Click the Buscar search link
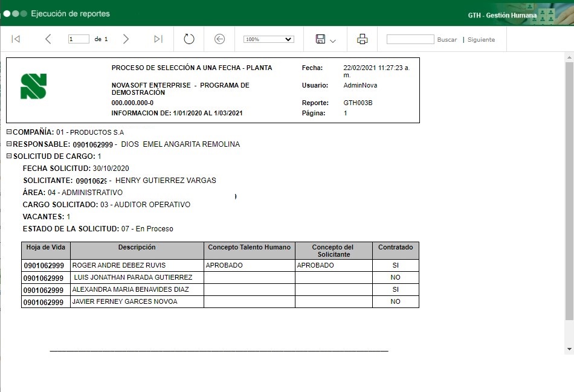This screenshot has width=574, height=392. pyautogui.click(x=447, y=40)
